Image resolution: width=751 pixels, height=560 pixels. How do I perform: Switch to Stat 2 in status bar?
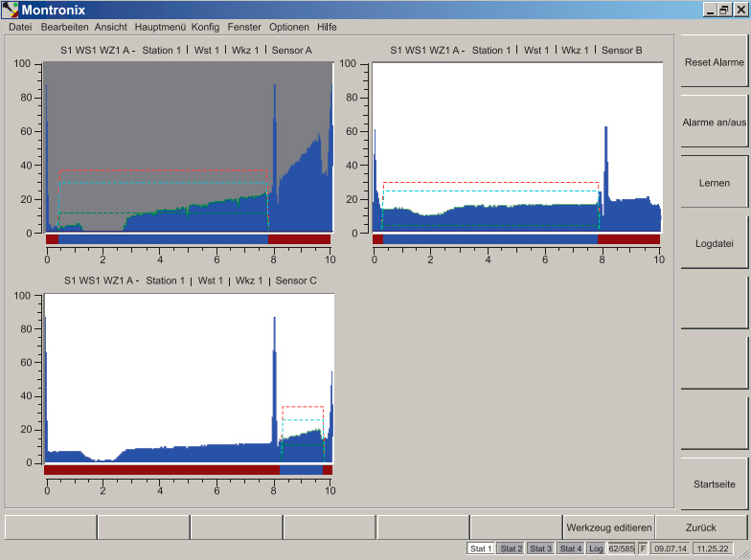tap(511, 549)
